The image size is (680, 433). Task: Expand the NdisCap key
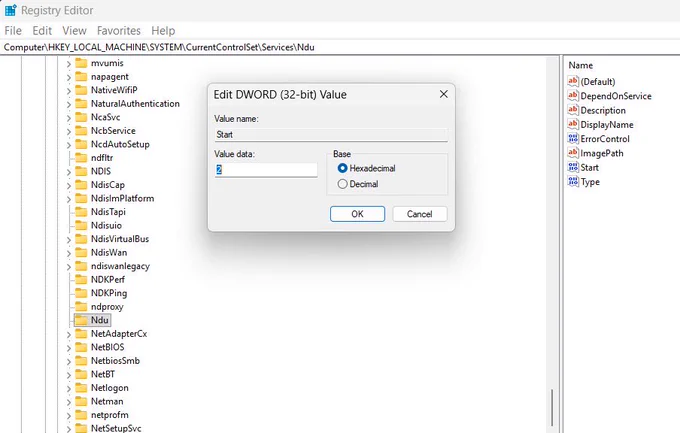pyautogui.click(x=69, y=185)
